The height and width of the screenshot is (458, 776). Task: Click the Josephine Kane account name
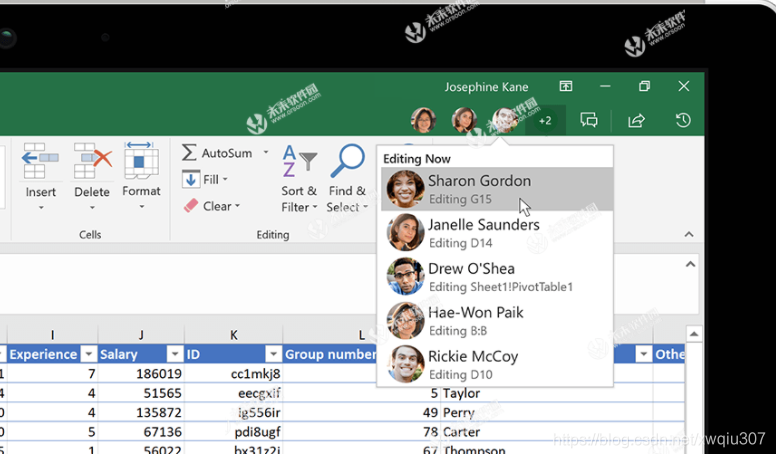486,87
